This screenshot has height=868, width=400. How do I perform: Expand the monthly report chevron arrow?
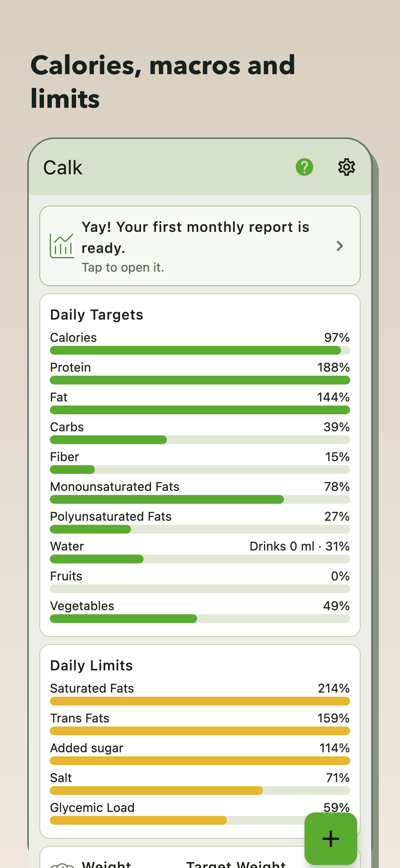pyautogui.click(x=340, y=246)
